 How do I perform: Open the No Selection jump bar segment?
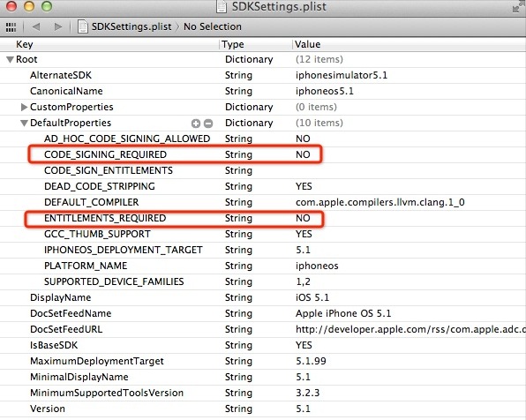pos(213,26)
